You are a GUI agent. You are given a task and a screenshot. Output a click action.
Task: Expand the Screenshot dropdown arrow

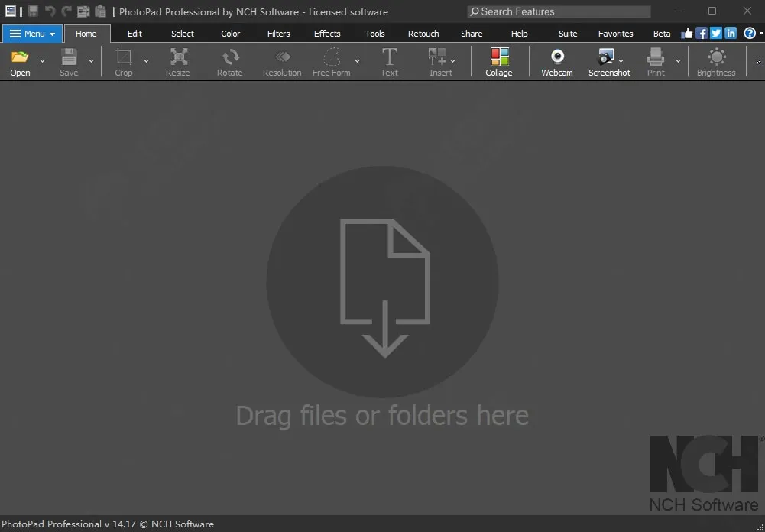coord(621,61)
